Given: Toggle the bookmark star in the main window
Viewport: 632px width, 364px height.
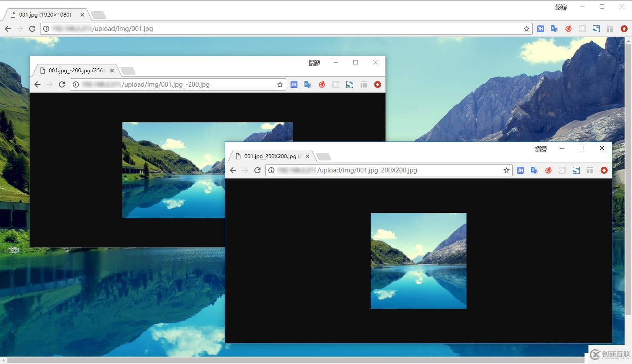Looking at the screenshot, I should click(527, 29).
